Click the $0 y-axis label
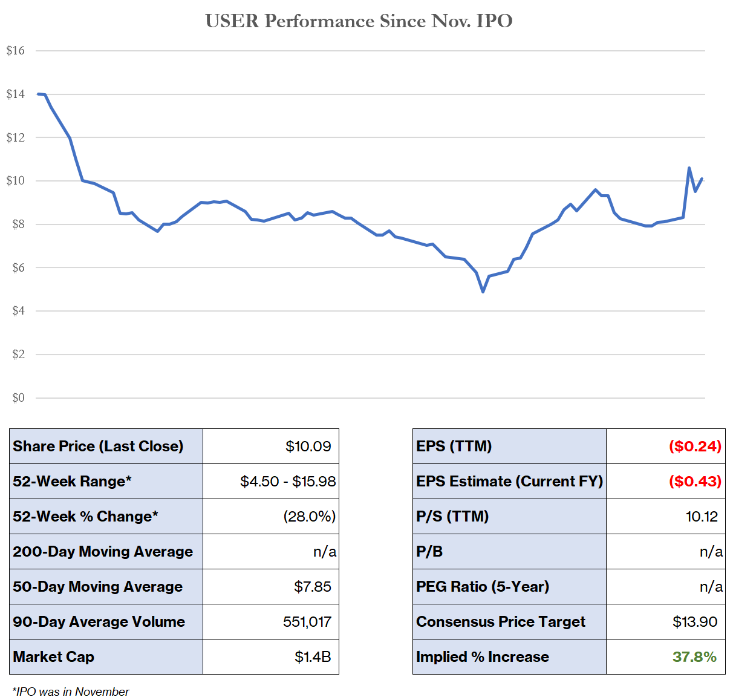This screenshot has height=700, width=733. 19,397
